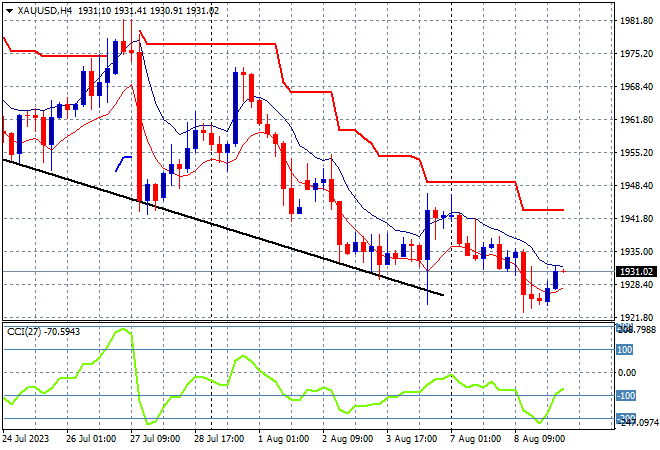Select the time label 27 Jul 09:00
The height and width of the screenshot is (450, 660).
(x=155, y=439)
